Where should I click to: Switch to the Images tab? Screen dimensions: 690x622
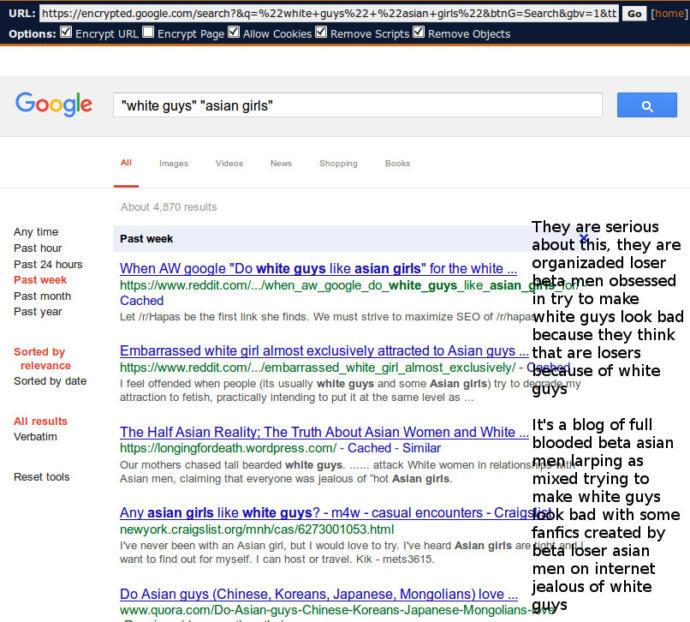click(174, 163)
